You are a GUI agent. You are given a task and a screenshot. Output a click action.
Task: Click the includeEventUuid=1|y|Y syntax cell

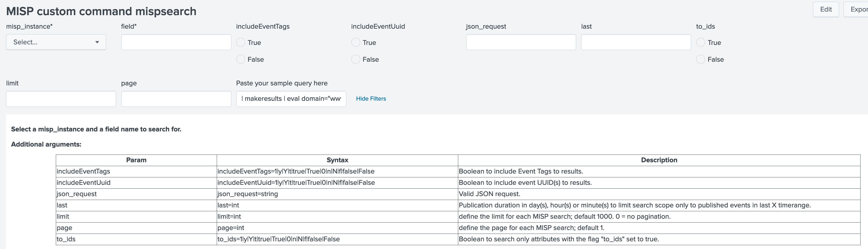click(337, 183)
